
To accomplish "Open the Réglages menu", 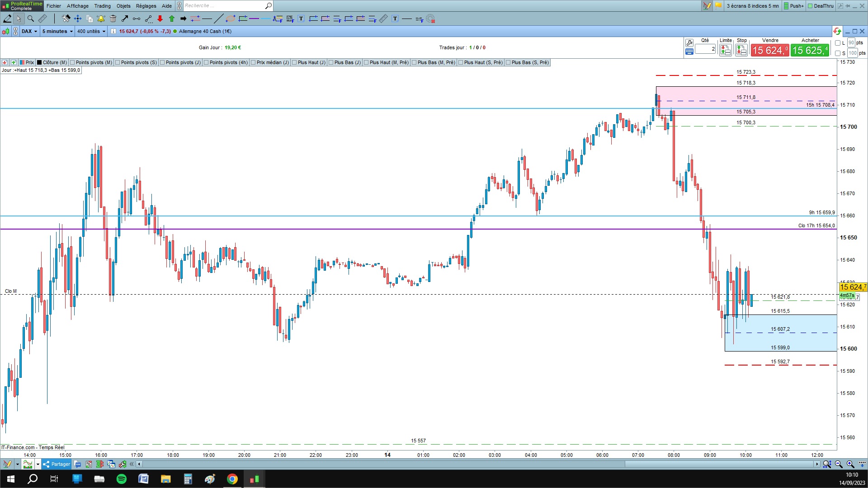I will (146, 6).
